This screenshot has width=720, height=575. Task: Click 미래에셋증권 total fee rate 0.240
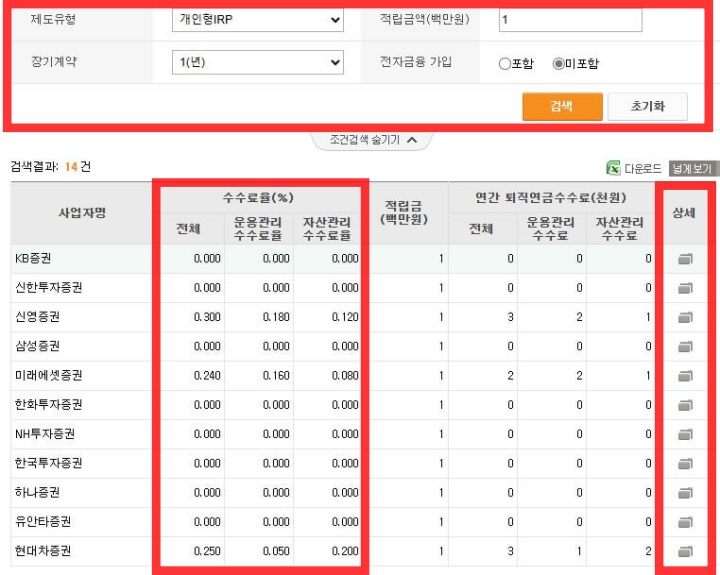point(207,376)
